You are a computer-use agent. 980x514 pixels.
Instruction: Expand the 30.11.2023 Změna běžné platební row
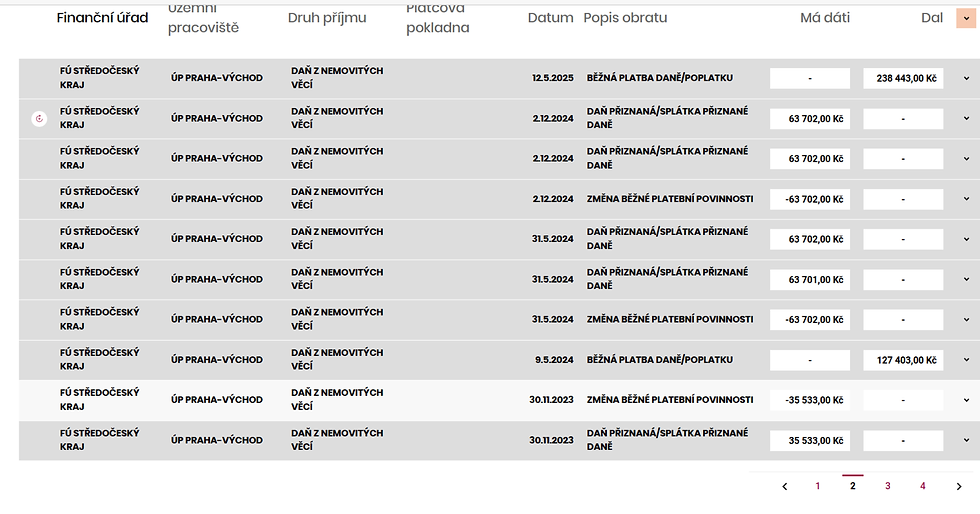coord(966,400)
